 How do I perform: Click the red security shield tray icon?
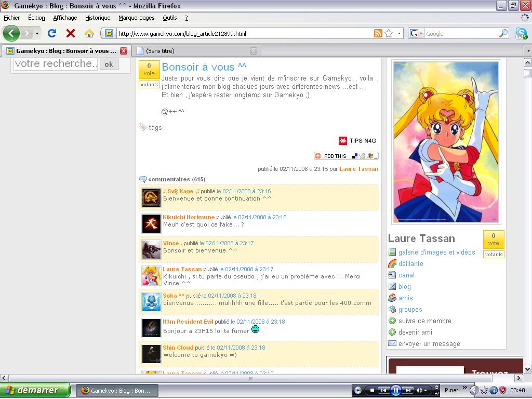coord(503,391)
